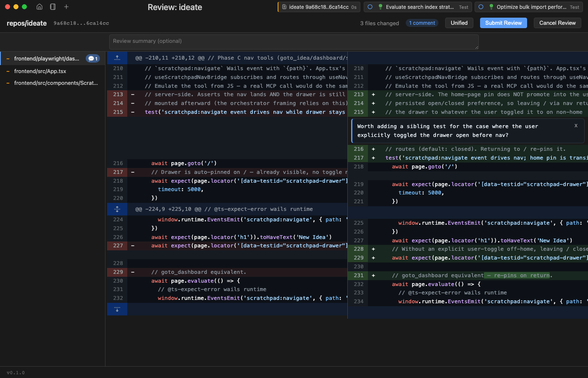588x378 pixels.
Task: Click right line number 216 added line
Action: (x=359, y=149)
